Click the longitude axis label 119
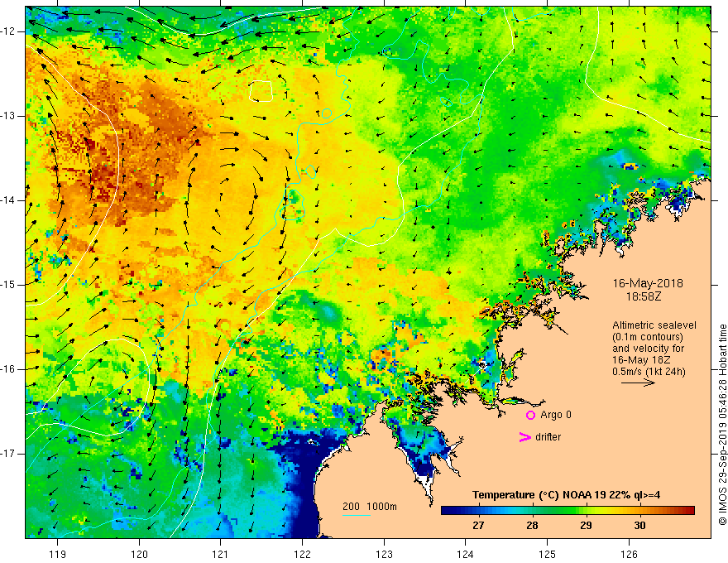 coord(58,554)
